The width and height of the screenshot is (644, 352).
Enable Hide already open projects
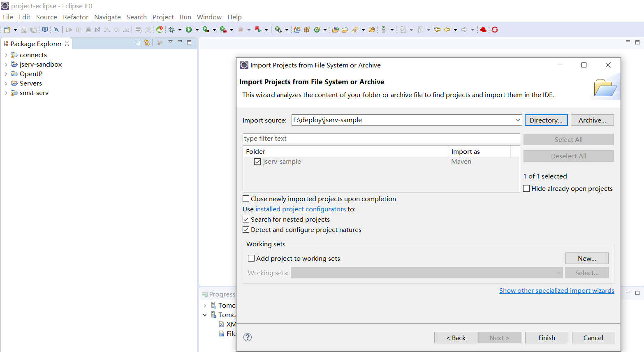[x=526, y=188]
